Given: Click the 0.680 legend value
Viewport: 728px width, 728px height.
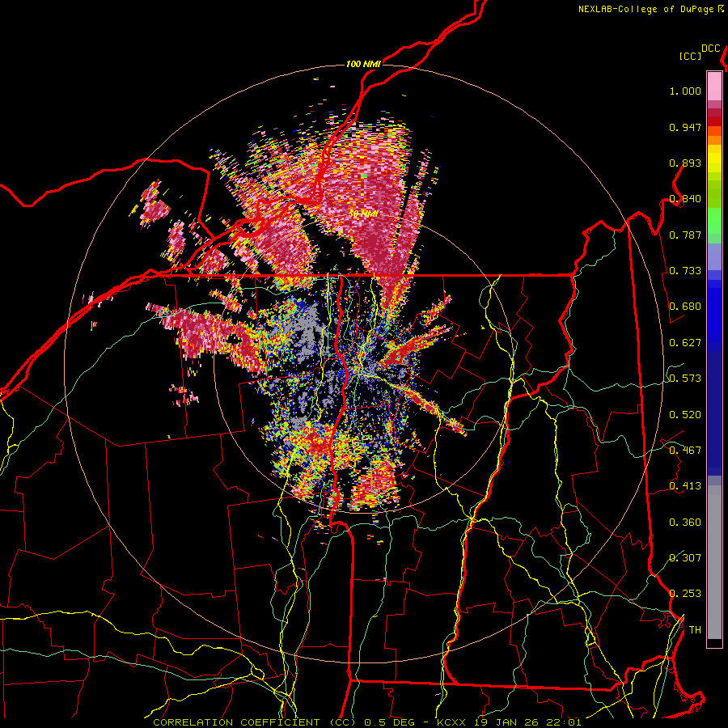Looking at the screenshot, I should [685, 307].
